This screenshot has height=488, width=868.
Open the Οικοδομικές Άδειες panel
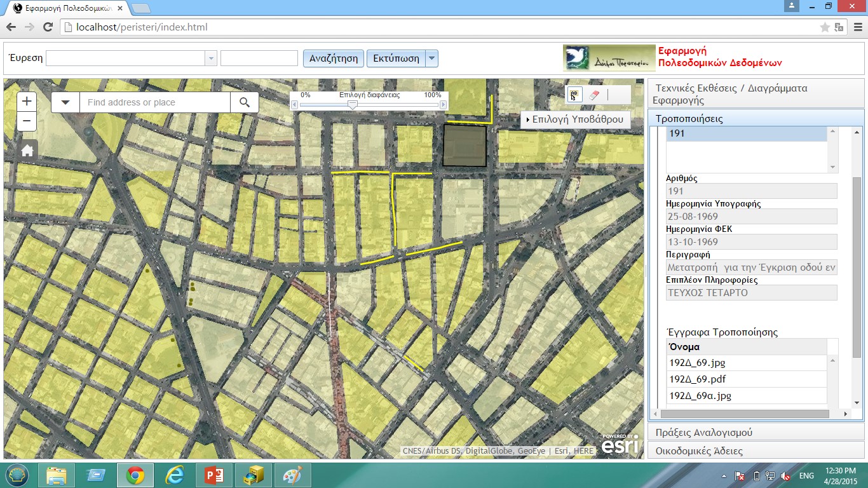coord(699,451)
